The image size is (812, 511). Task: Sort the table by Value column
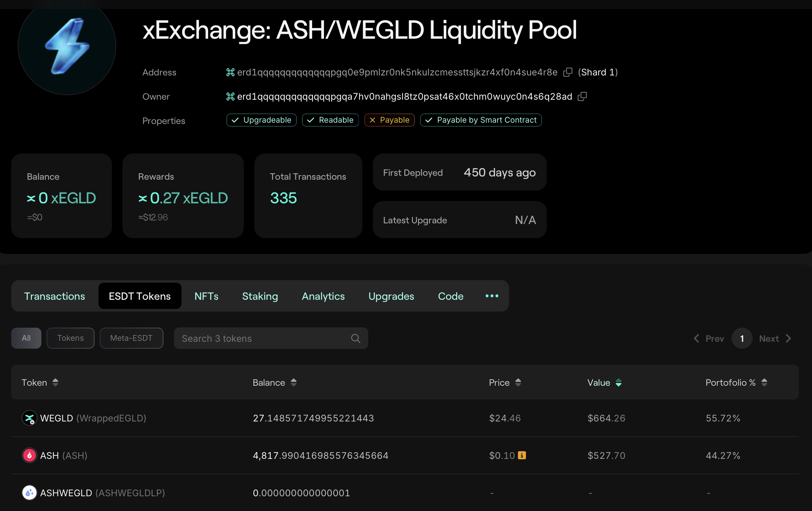(604, 382)
